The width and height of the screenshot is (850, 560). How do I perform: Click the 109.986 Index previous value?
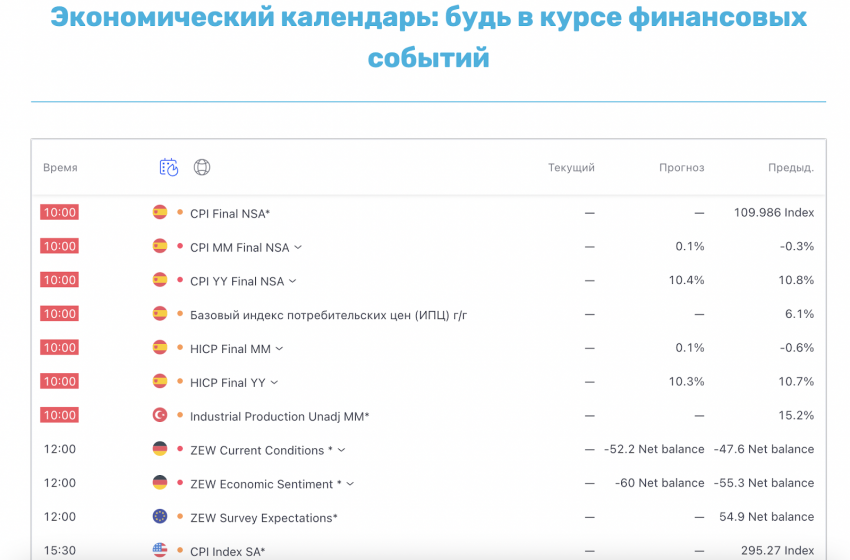pyautogui.click(x=774, y=213)
